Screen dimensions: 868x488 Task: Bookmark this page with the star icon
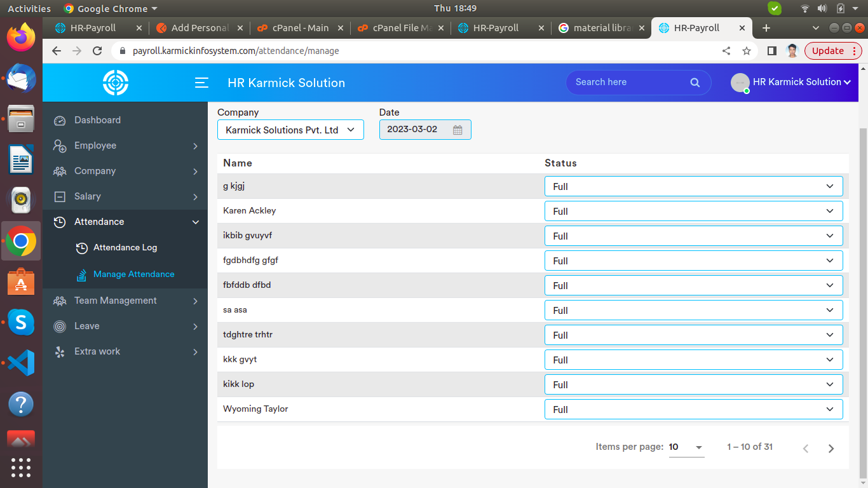point(747,51)
